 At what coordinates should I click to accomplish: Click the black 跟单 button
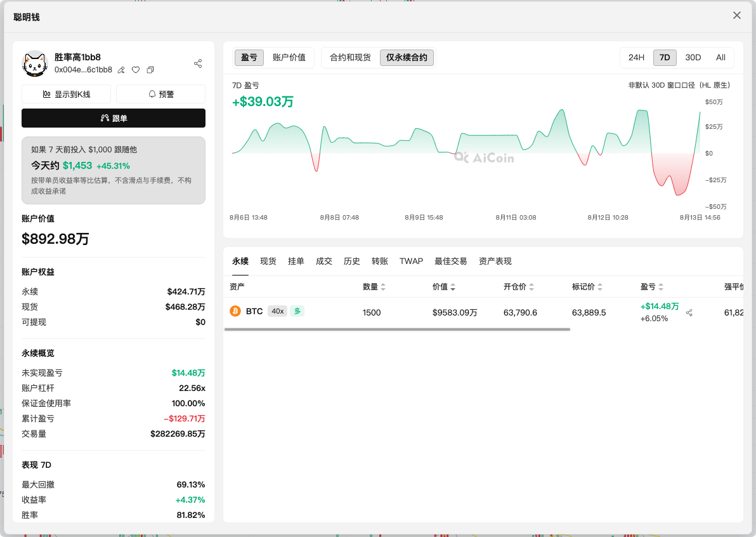114,118
